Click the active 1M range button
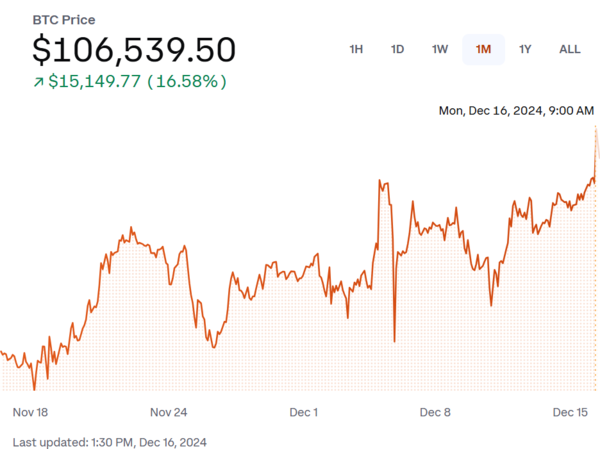This screenshot has width=600, height=449. point(483,49)
